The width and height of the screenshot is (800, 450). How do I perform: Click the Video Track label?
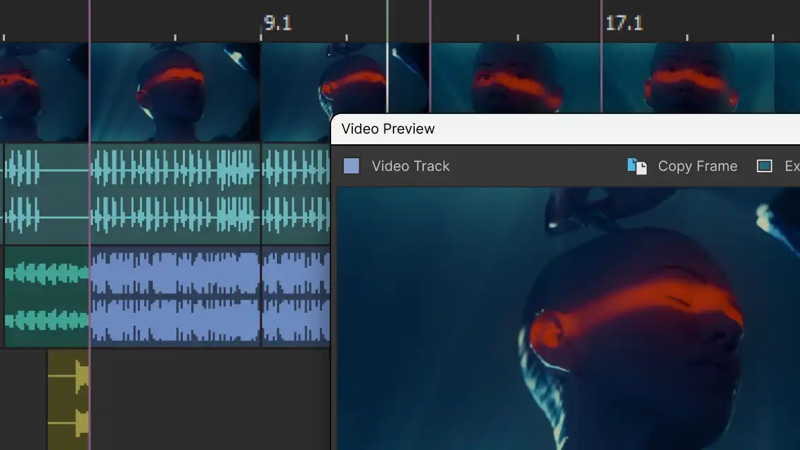pyautogui.click(x=411, y=166)
